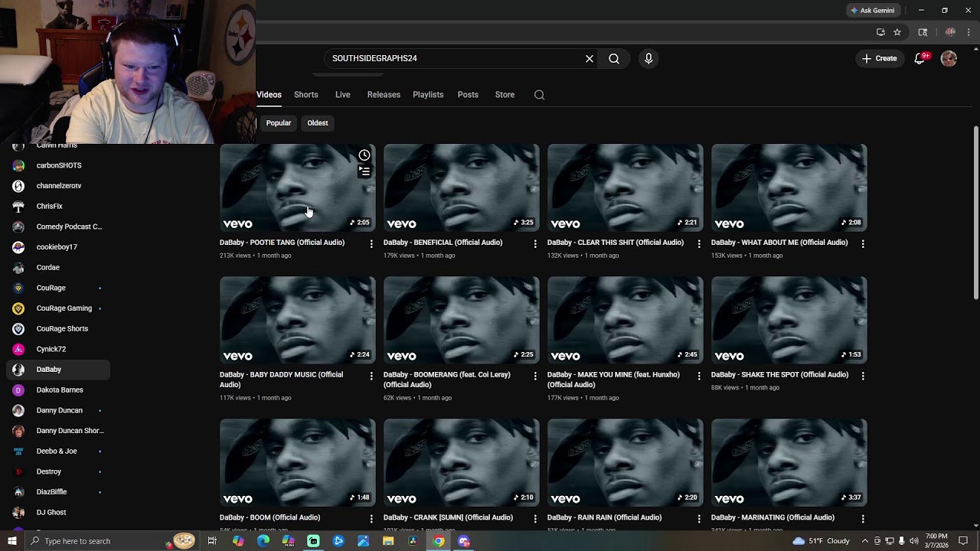Open Chrome profile avatar
Viewport: 980px width, 551px height.
pos(950,32)
